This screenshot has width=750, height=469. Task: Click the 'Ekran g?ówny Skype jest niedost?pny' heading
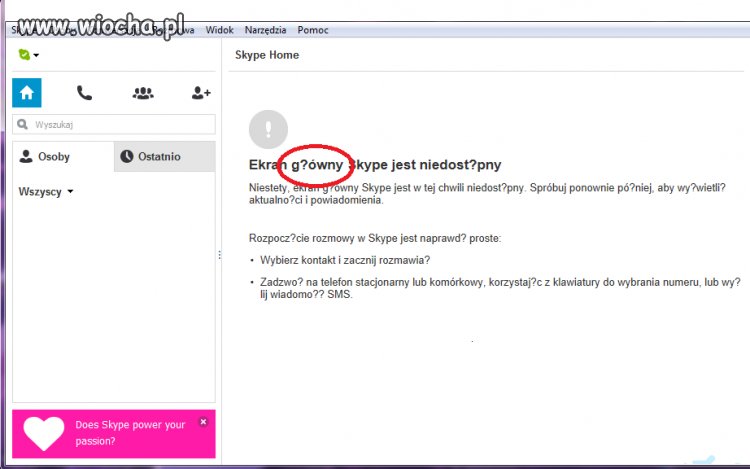375,164
